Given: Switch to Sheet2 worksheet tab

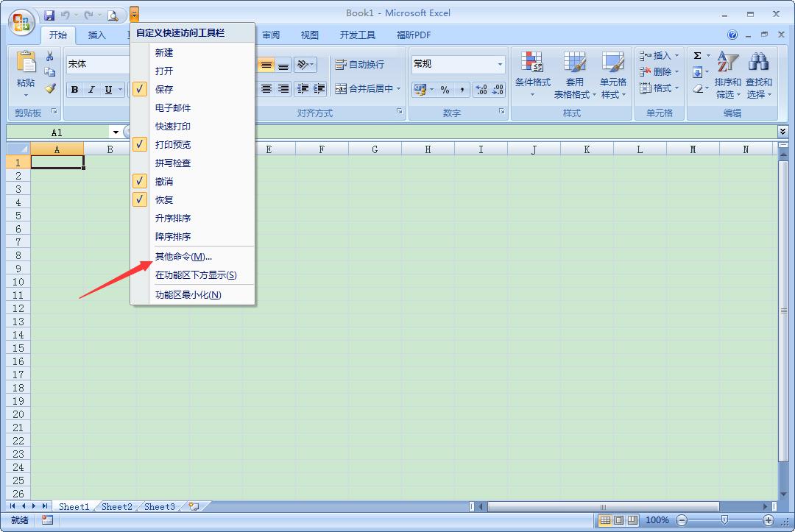Looking at the screenshot, I should pyautogui.click(x=116, y=506).
